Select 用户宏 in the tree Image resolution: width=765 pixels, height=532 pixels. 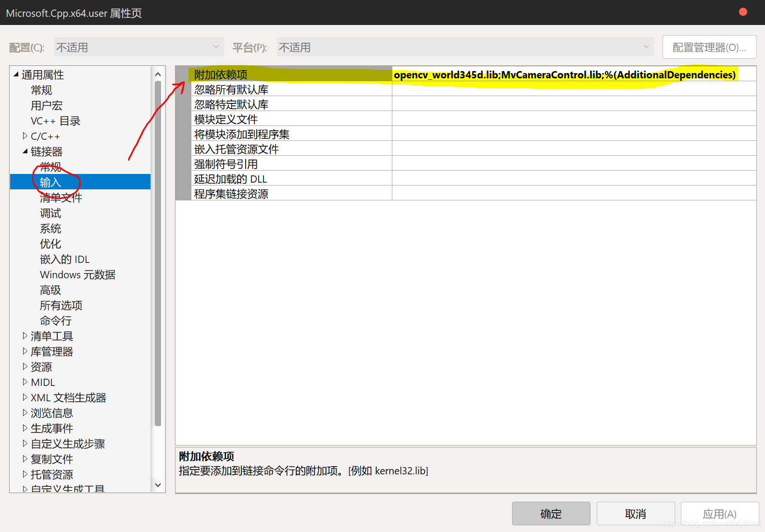tap(47, 106)
